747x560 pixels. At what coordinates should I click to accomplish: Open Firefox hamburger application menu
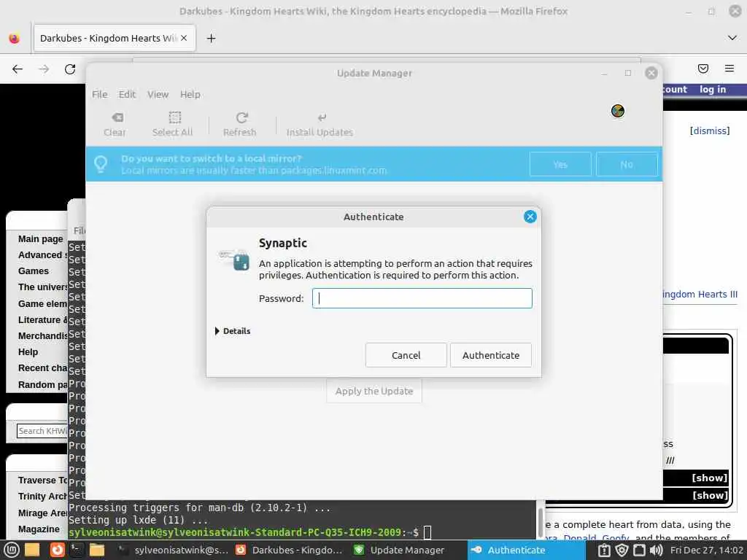(729, 69)
